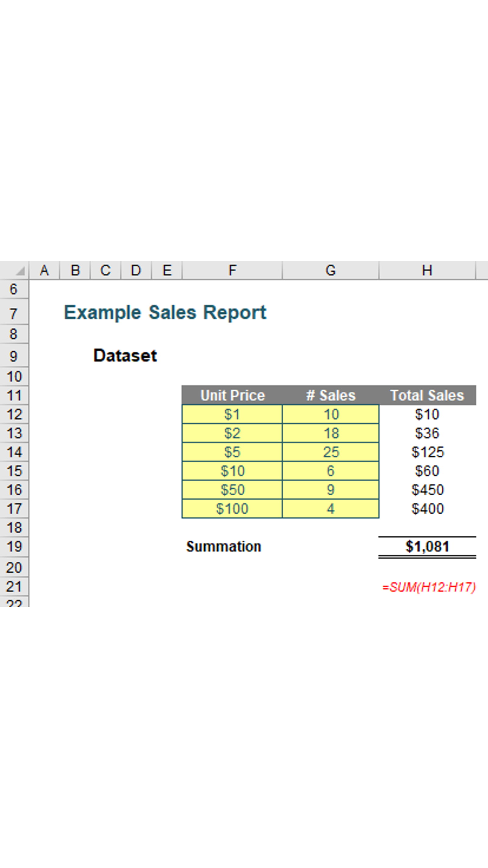The height and width of the screenshot is (868, 488).
Task: Select column G header
Action: [330, 270]
